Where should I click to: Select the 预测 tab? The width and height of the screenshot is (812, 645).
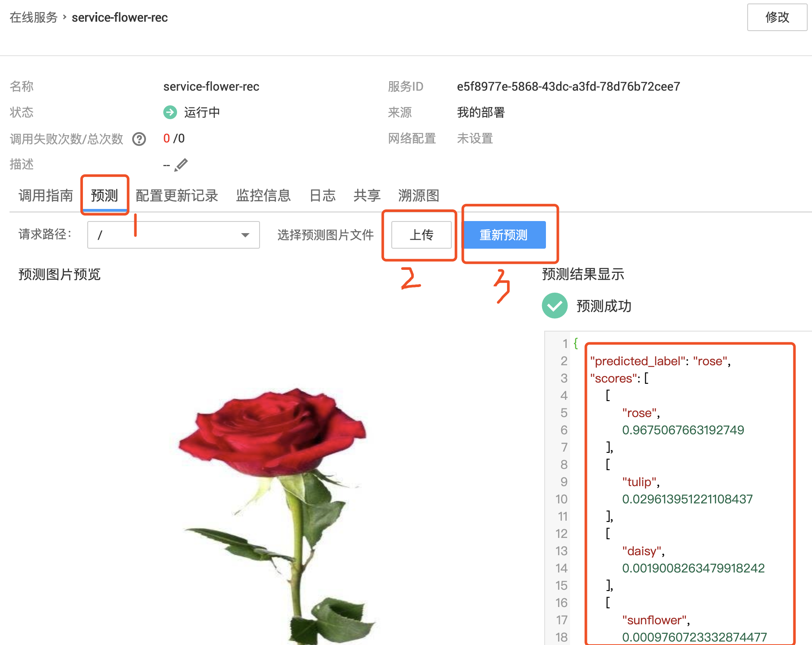(105, 196)
